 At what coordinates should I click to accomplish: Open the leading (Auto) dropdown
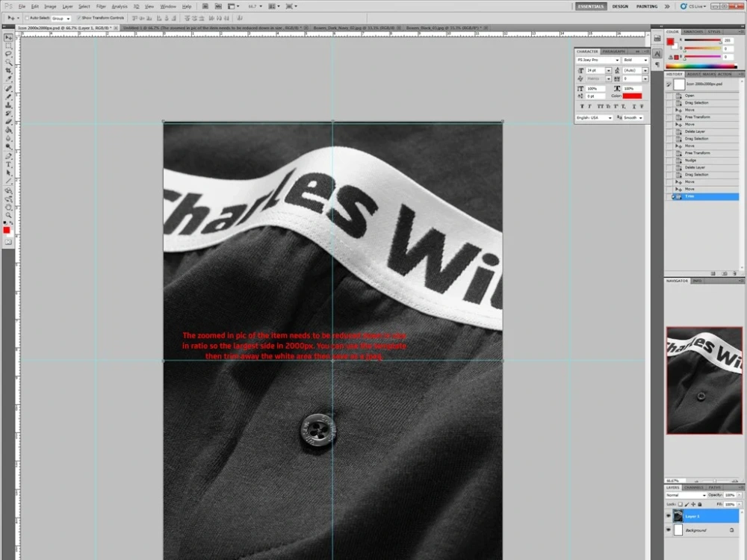tap(645, 70)
